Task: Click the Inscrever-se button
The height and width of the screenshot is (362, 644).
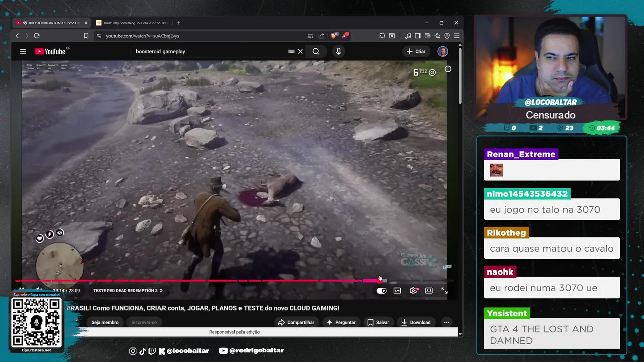Action: [x=144, y=322]
